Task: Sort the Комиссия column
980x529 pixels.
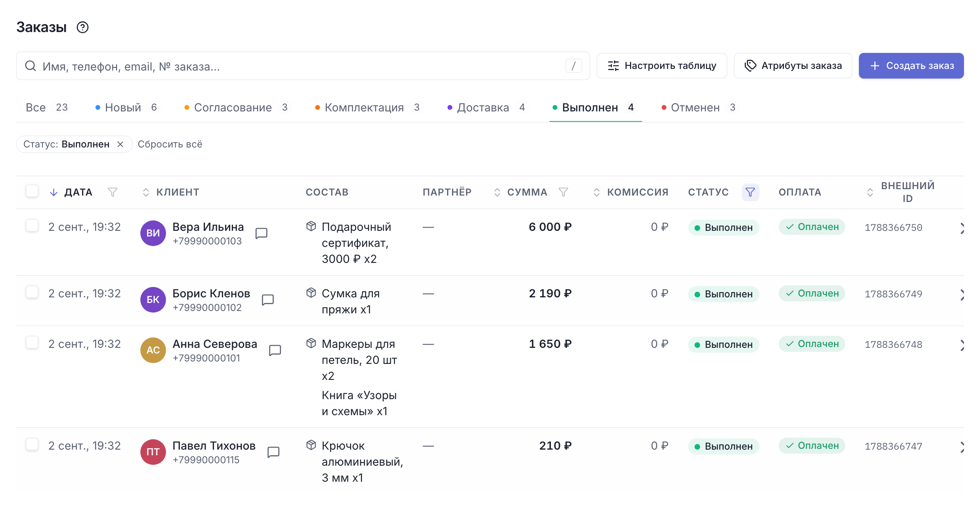Action: (x=597, y=192)
